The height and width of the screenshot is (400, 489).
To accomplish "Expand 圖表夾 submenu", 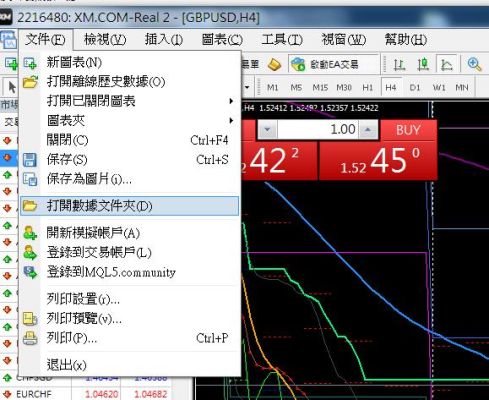I will coord(130,120).
